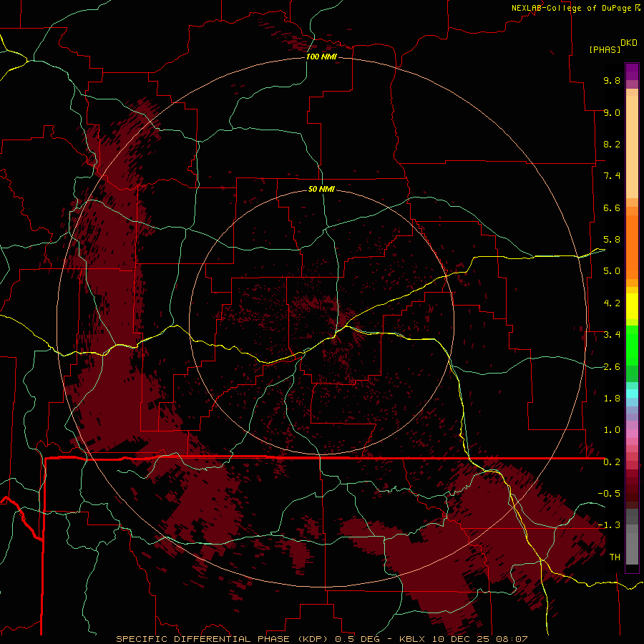
Task: Click the 5.0 value on the legend
Action: [x=612, y=271]
